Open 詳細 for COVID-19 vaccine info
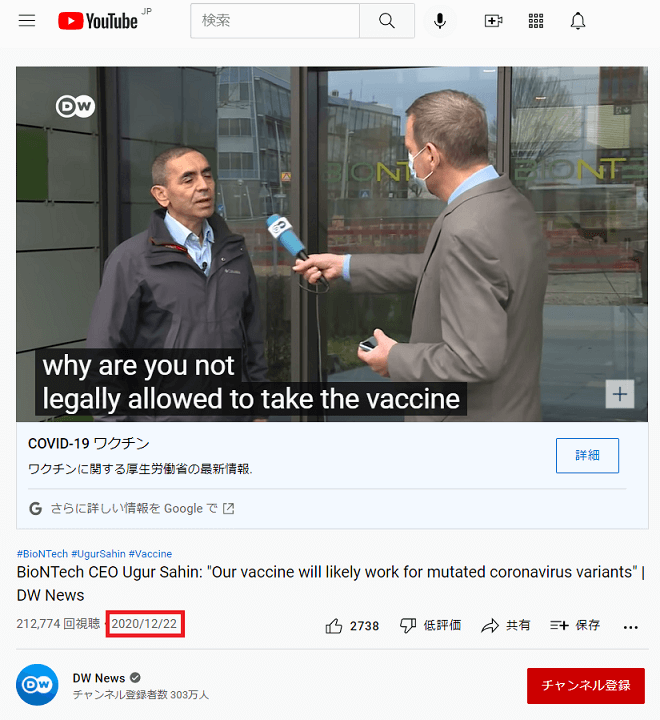 (x=587, y=456)
